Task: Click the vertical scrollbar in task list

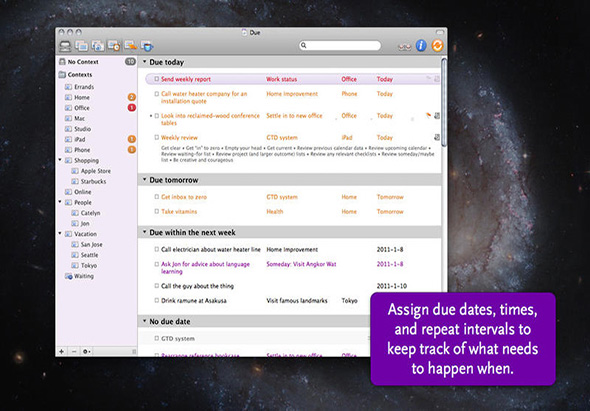Action: point(444,102)
